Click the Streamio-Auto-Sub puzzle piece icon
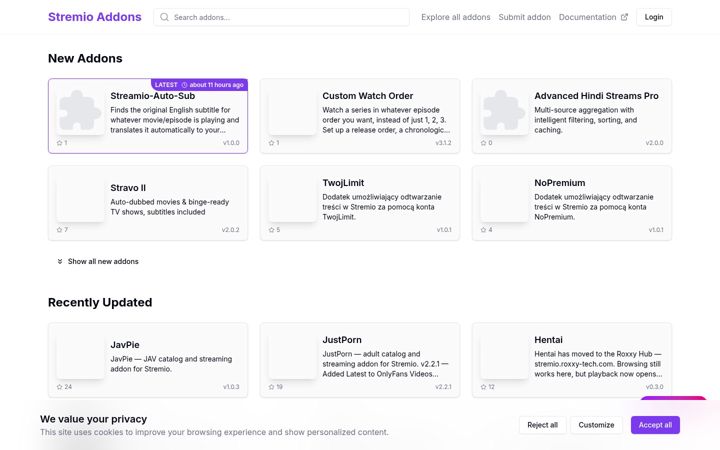This screenshot has height=450, width=720. pos(80,111)
